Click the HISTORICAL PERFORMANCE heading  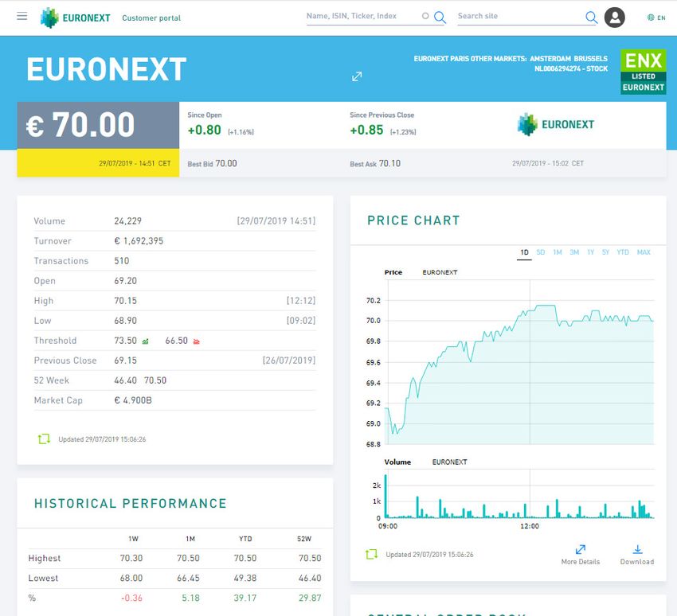131,504
